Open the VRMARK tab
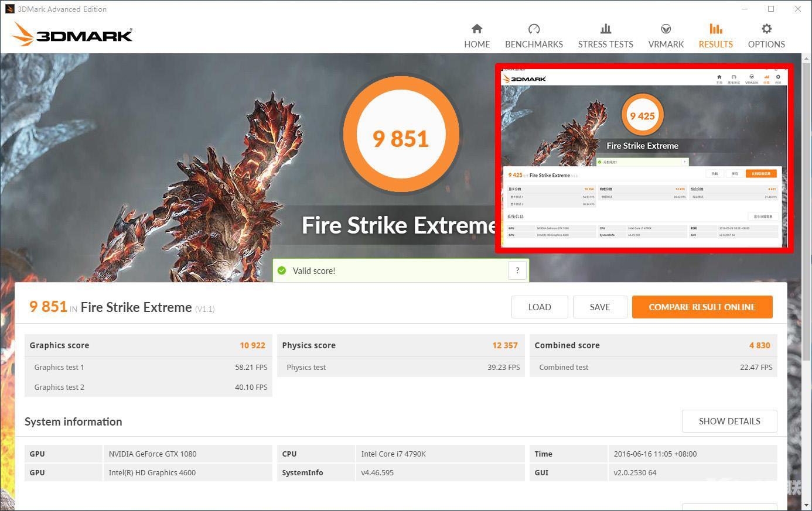812x511 pixels. [x=666, y=36]
